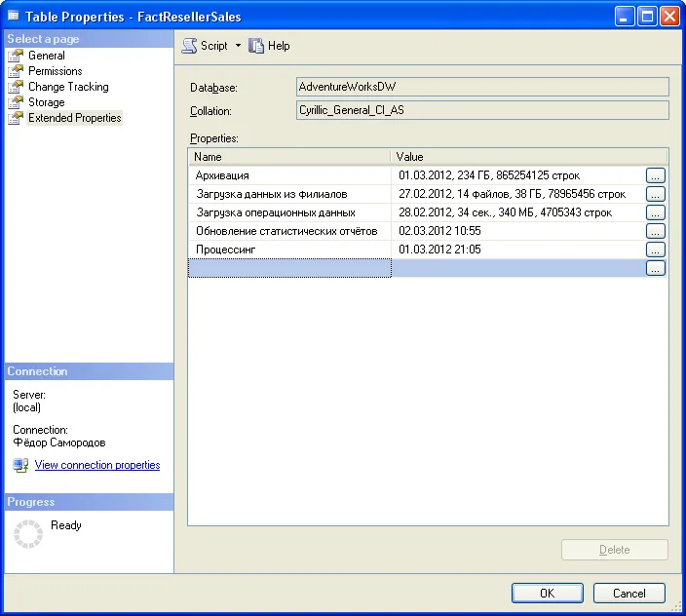Viewport: 686px width, 616px height.
Task: Click the Ready status text
Action: (66, 525)
